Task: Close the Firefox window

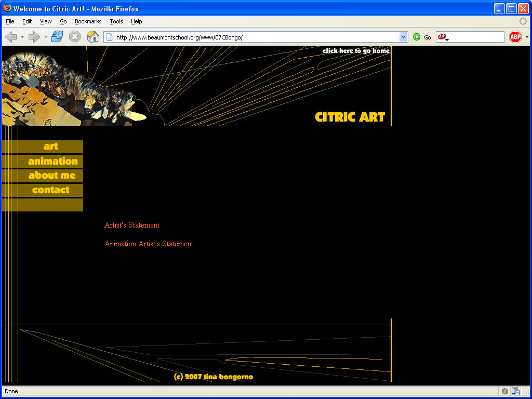Action: tap(523, 8)
